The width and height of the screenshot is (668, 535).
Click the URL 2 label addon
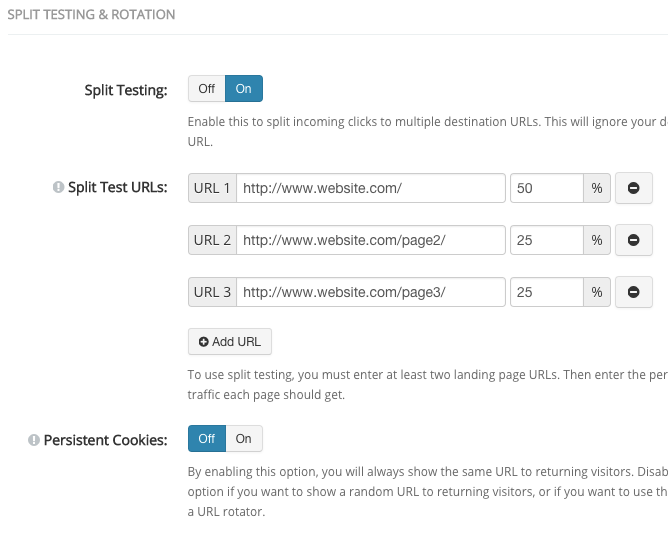pyautogui.click(x=212, y=240)
